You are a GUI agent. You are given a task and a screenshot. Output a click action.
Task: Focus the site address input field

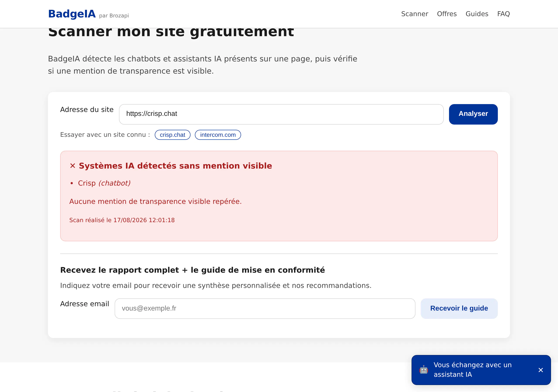click(x=281, y=114)
